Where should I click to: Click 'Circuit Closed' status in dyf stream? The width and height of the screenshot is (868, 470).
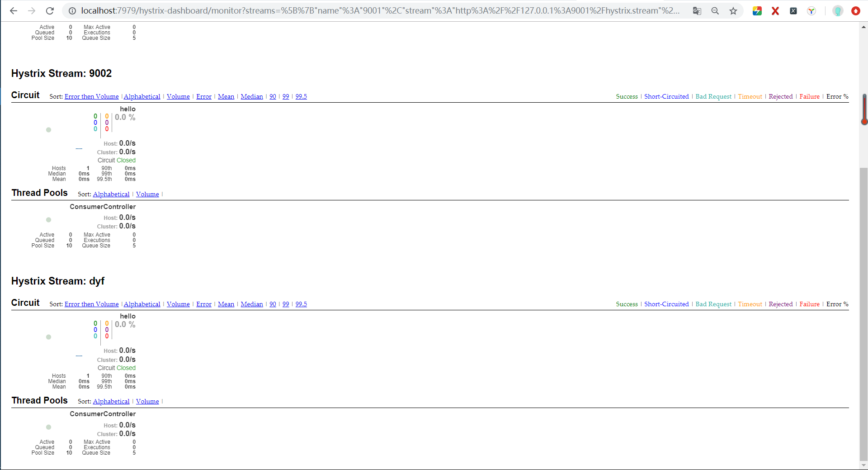[x=117, y=368]
